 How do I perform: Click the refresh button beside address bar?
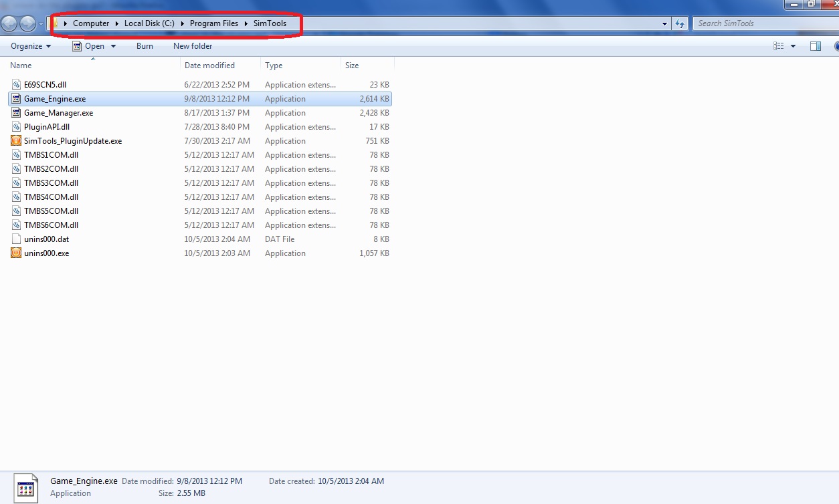click(x=680, y=23)
